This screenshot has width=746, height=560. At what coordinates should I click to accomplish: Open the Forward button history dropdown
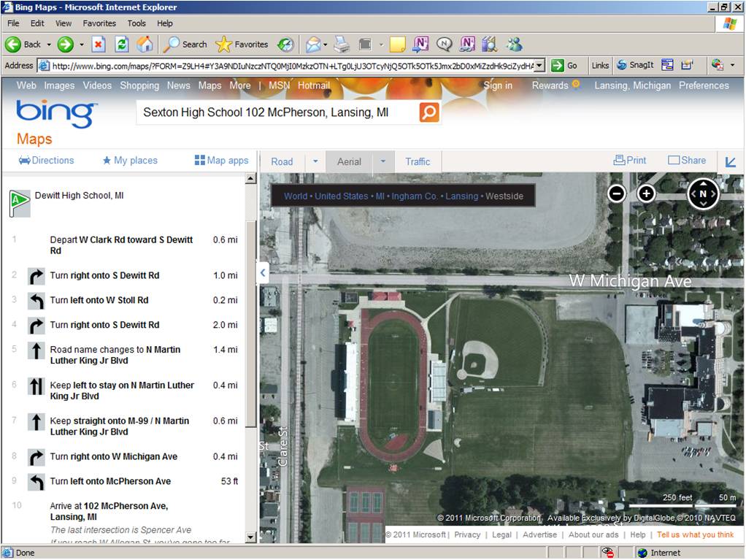(81, 45)
